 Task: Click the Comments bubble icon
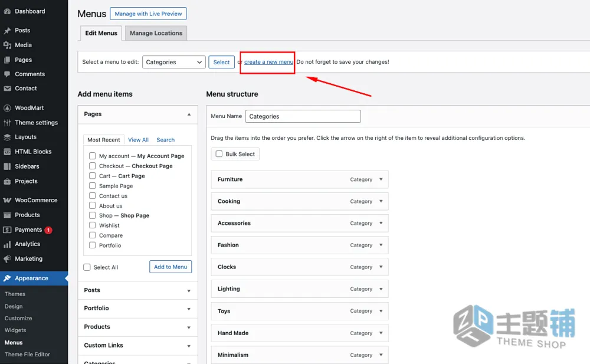[7, 74]
